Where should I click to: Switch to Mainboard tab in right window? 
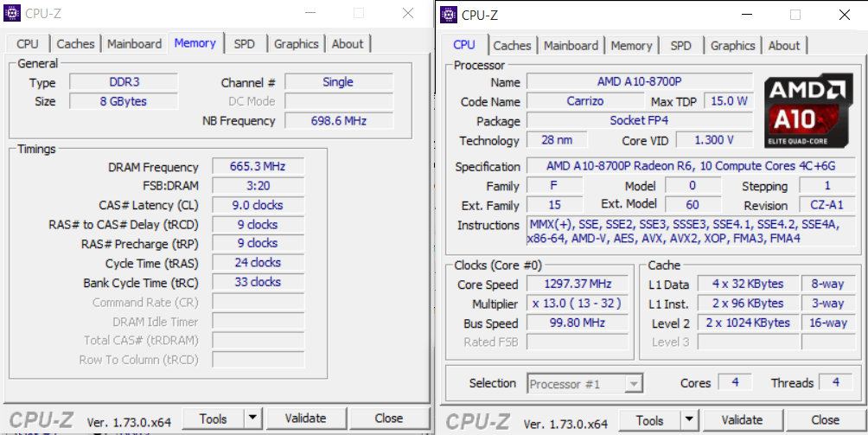coord(571,45)
